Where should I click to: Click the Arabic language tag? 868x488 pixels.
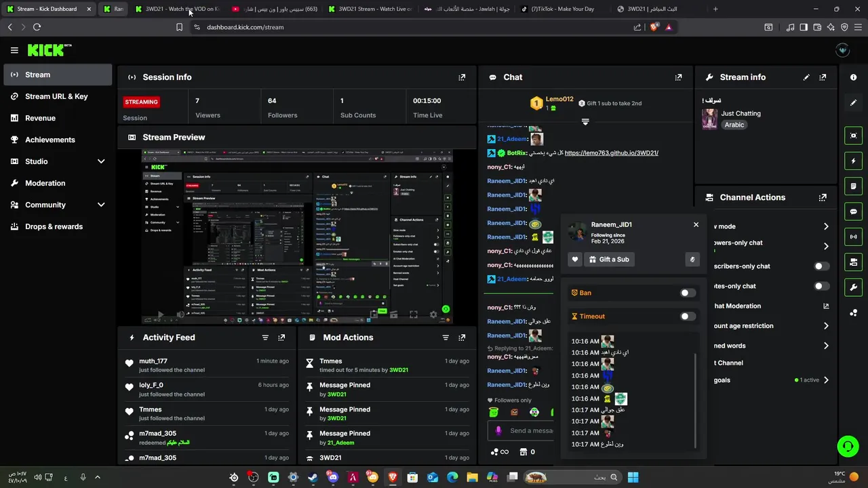[x=734, y=125]
